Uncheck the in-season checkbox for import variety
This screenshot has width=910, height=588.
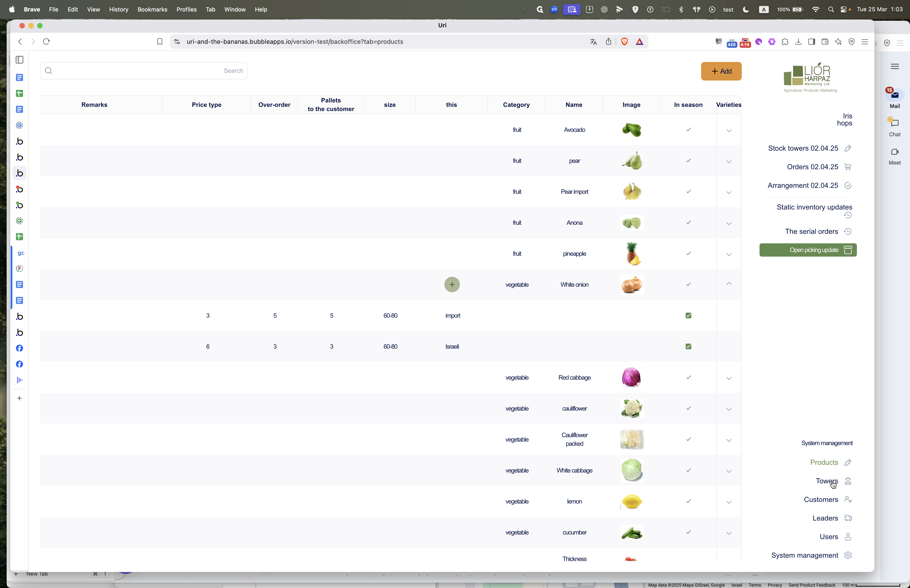(x=688, y=315)
